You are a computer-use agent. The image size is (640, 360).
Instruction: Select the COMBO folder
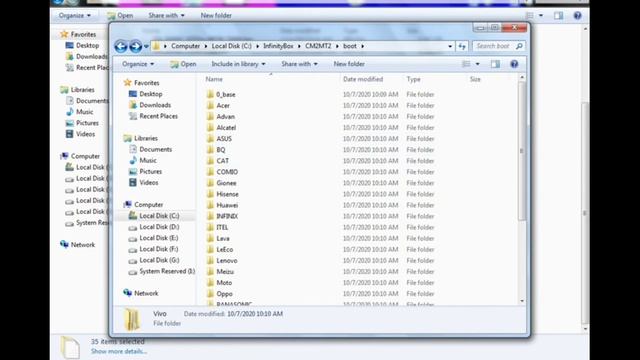pyautogui.click(x=222, y=172)
